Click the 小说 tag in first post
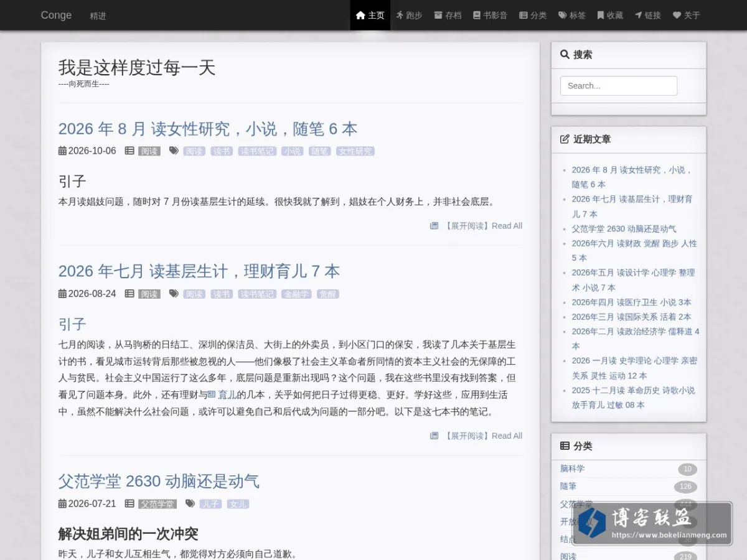The height and width of the screenshot is (560, 747). pos(292,151)
